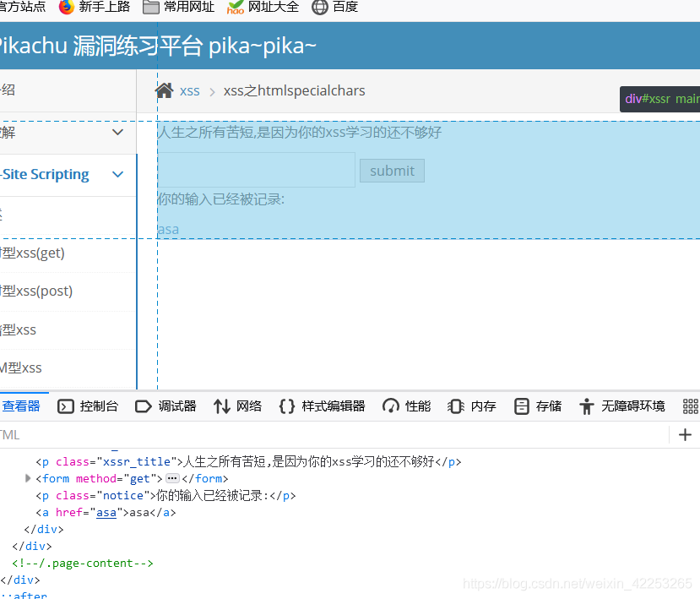Click the text input field beside submit
Screen dimensions: 700x599
pos(256,170)
